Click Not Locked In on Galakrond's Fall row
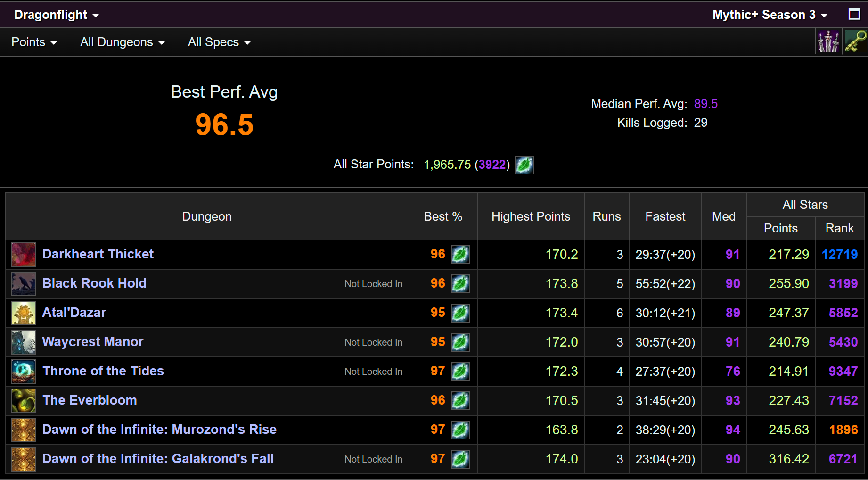868x480 pixels. (373, 459)
